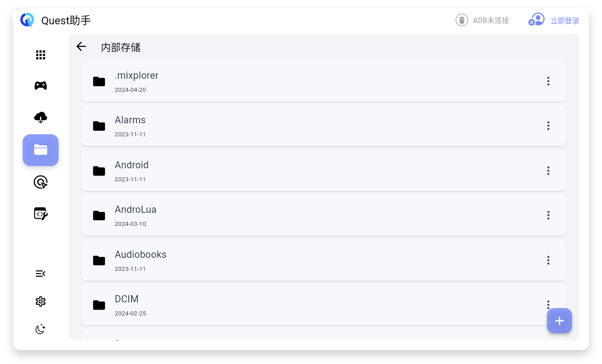
Task: Open more options for AndroLua folder
Action: tap(548, 215)
